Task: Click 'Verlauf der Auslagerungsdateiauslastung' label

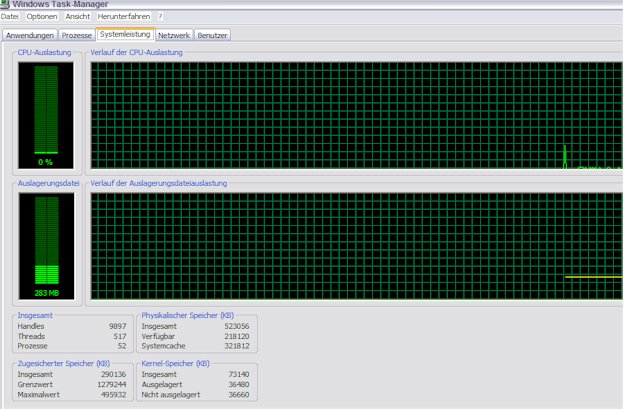Action: pyautogui.click(x=159, y=184)
